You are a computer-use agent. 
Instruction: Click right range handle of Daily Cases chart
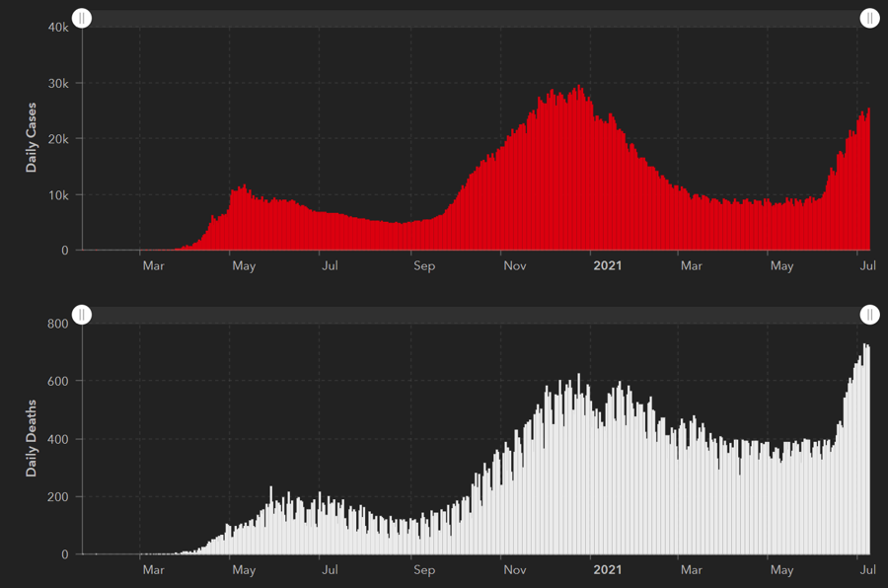point(869,19)
